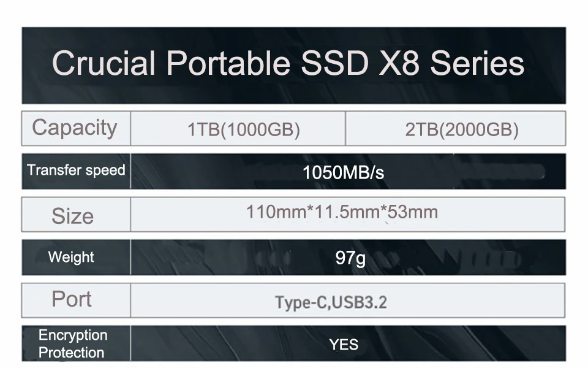Click the Encryption Protection label
Viewport: 588px width, 368px height.
73,343
